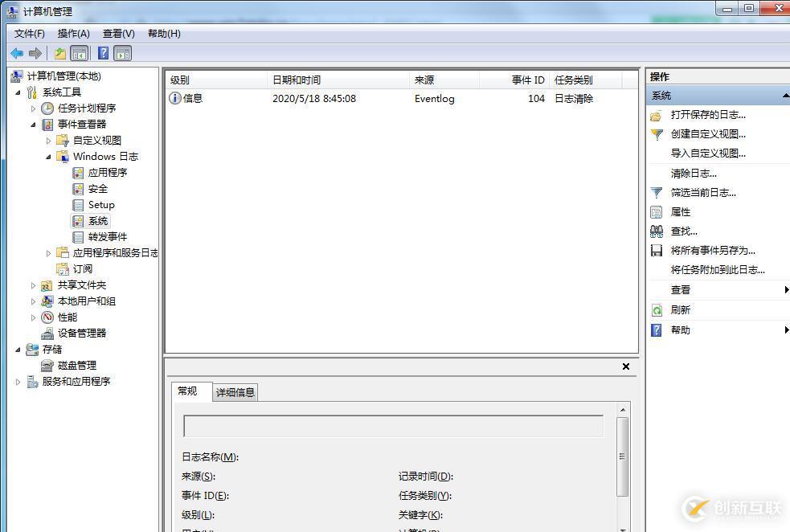Image resolution: width=790 pixels, height=532 pixels.
Task: Open the 查看 submenu in actions pane
Action: (x=719, y=289)
